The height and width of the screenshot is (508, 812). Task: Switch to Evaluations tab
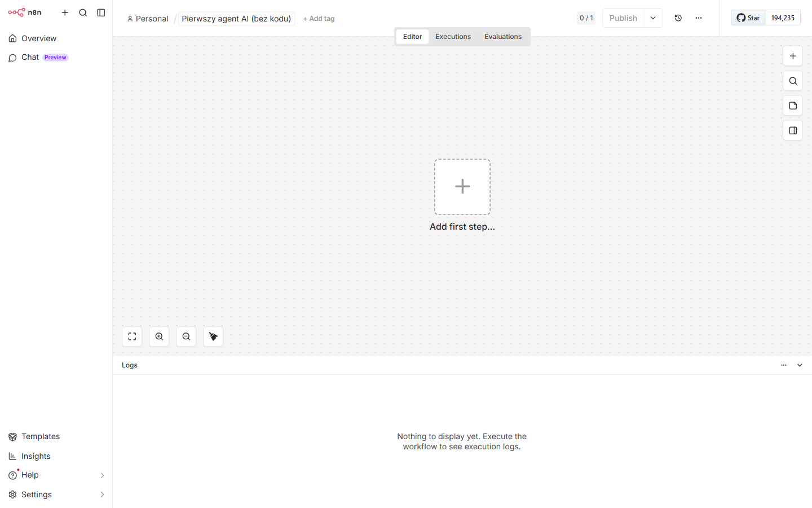click(503, 37)
